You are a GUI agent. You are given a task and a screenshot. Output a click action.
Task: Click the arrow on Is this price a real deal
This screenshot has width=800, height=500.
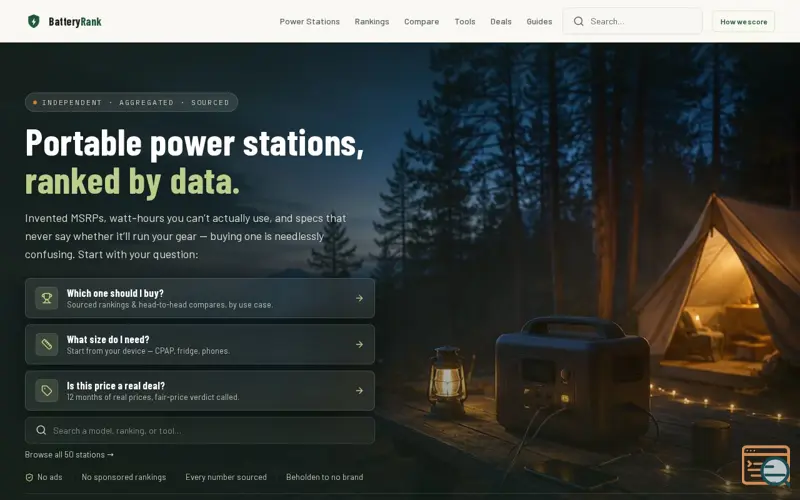point(359,391)
